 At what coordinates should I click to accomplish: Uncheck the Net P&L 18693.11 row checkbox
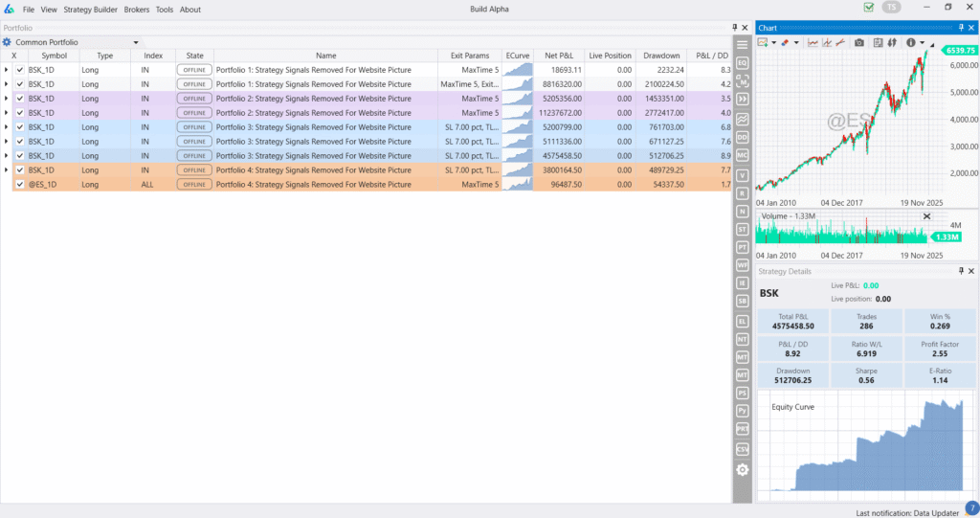pos(20,70)
